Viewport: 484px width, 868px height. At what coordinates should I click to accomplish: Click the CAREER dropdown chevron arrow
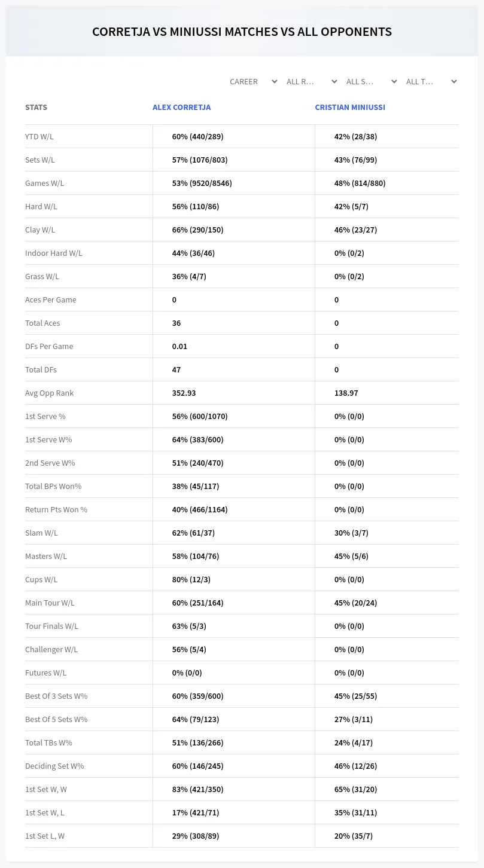(275, 81)
